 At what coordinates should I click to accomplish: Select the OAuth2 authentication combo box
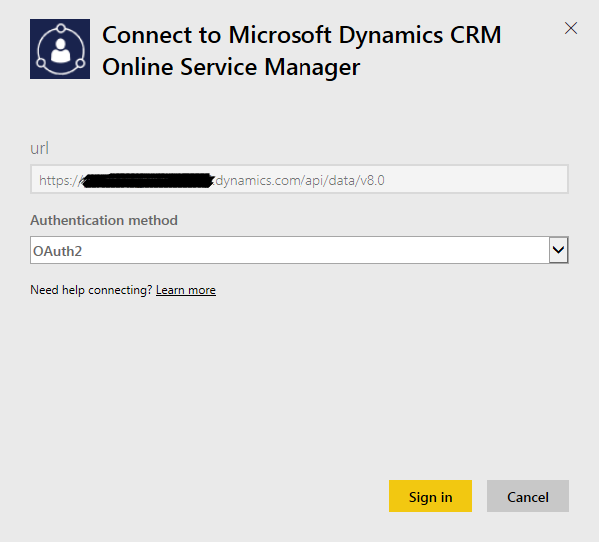[x=299, y=250]
